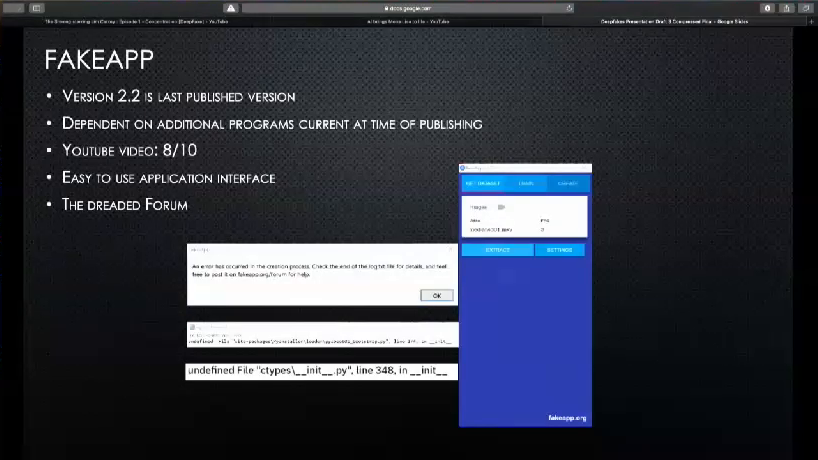Click the OK button in the error dialog
This screenshot has height=460, width=818.
coord(437,296)
